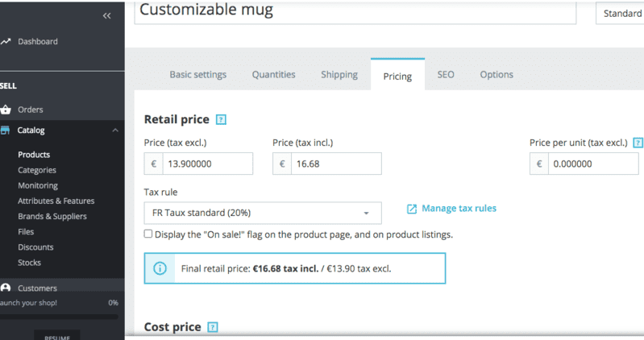Click the Orders basket icon
The height and width of the screenshot is (340, 644).
pos(6,110)
